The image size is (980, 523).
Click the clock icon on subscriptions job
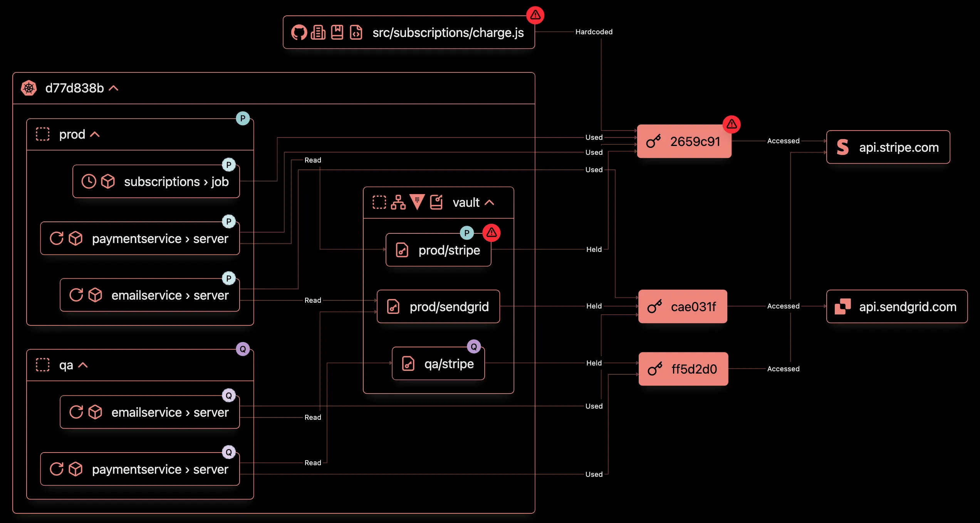point(89,181)
